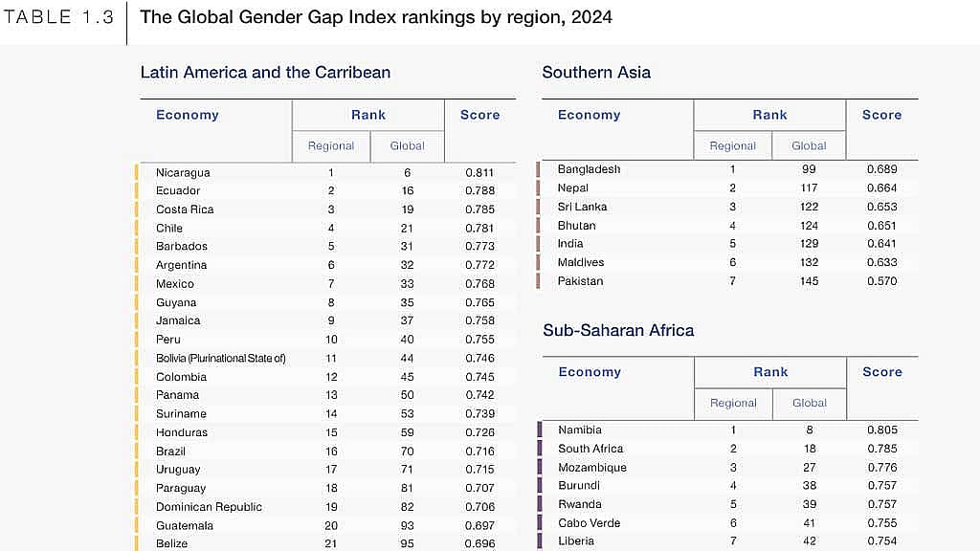Click the Dominican Republic row name
The width and height of the screenshot is (980, 551).
[x=209, y=507]
